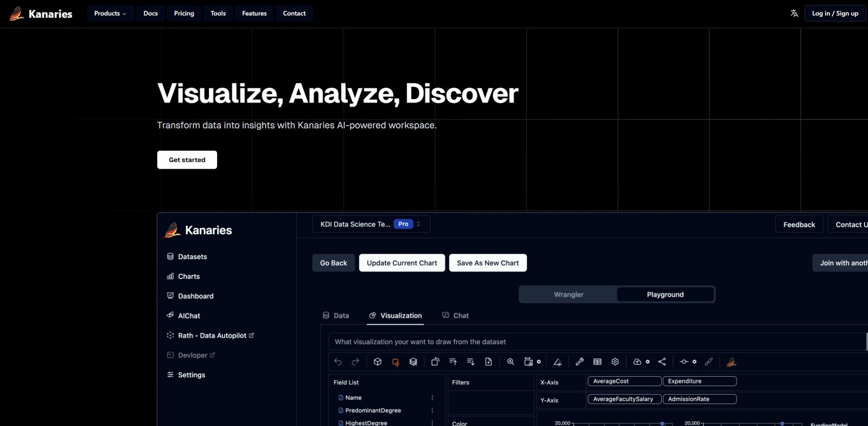Screen dimensions: 868x426
Task: Click the sort ascending icon
Action: (453, 362)
